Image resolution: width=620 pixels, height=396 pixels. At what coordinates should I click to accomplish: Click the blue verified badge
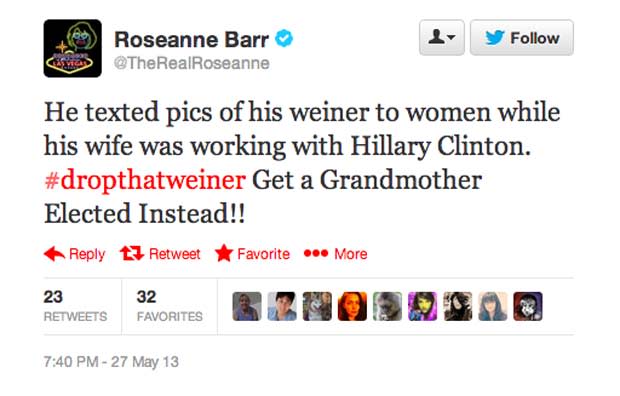tap(284, 39)
